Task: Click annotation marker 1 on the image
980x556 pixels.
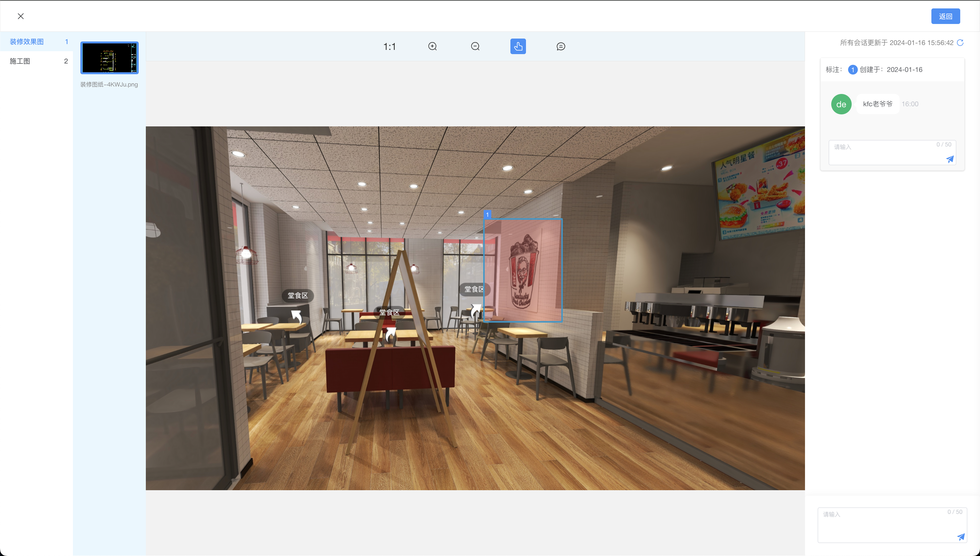Action: 487,214
